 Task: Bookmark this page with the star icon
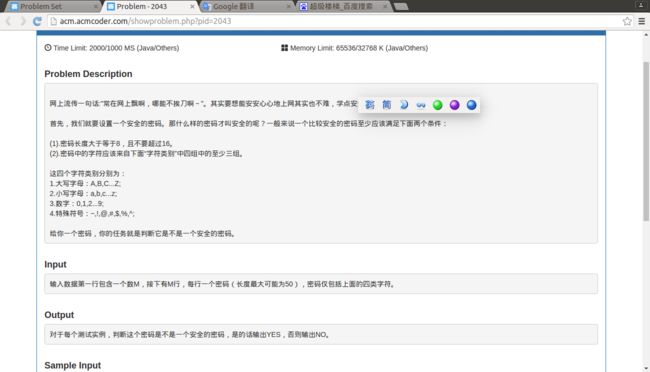627,21
